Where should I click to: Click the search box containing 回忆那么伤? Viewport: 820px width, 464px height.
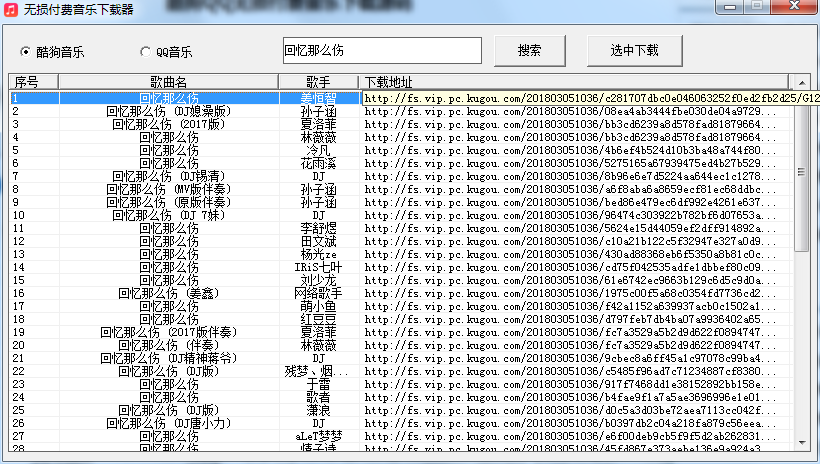tap(382, 50)
